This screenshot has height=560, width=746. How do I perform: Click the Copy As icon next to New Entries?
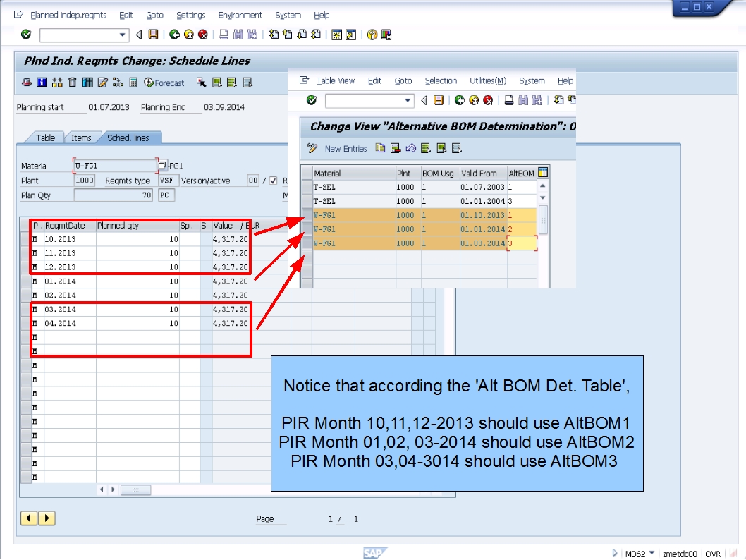pyautogui.click(x=379, y=149)
